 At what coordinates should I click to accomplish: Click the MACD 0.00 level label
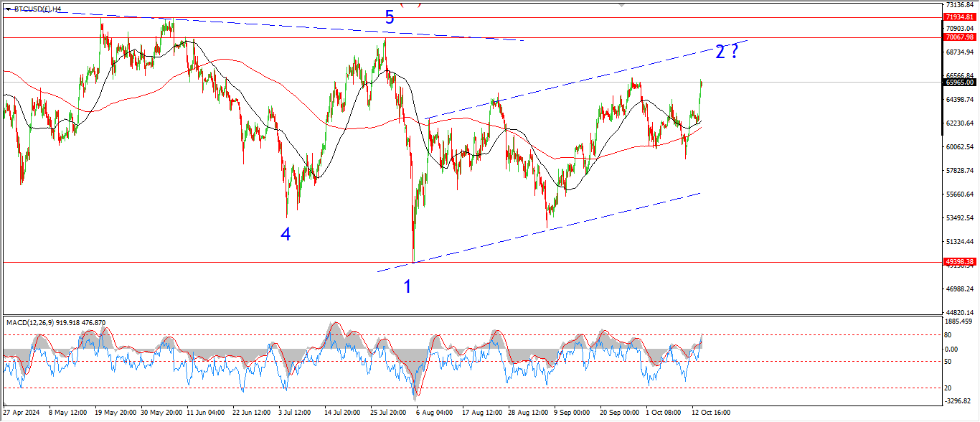(x=951, y=350)
